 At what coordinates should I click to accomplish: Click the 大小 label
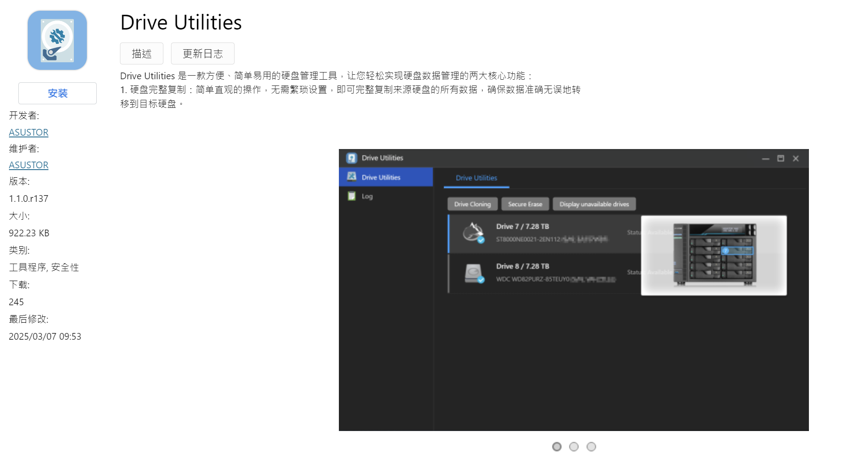[x=19, y=216]
